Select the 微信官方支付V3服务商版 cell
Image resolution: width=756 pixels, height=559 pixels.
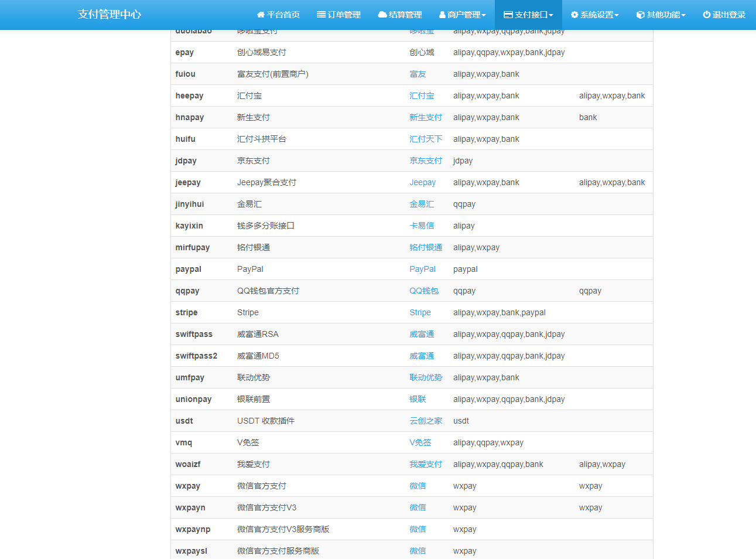(283, 529)
